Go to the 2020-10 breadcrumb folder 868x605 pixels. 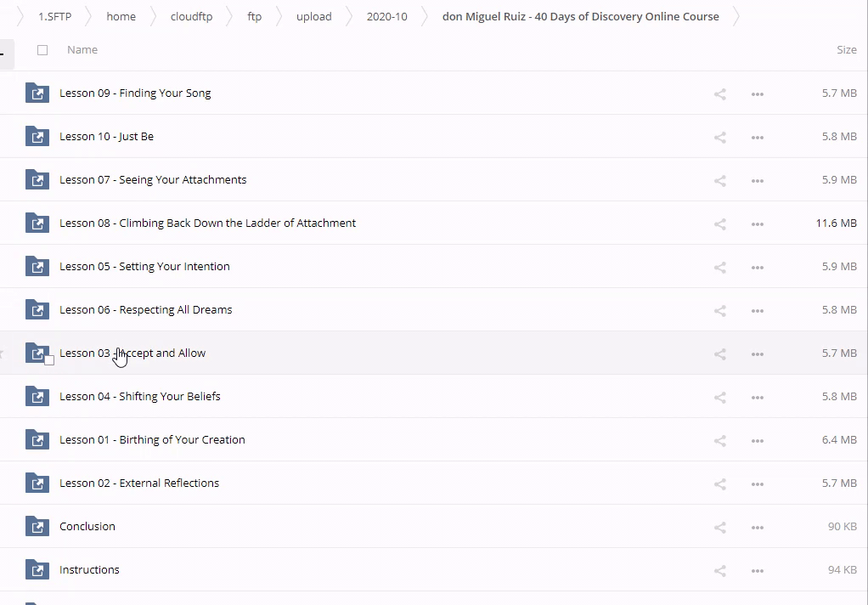click(386, 16)
